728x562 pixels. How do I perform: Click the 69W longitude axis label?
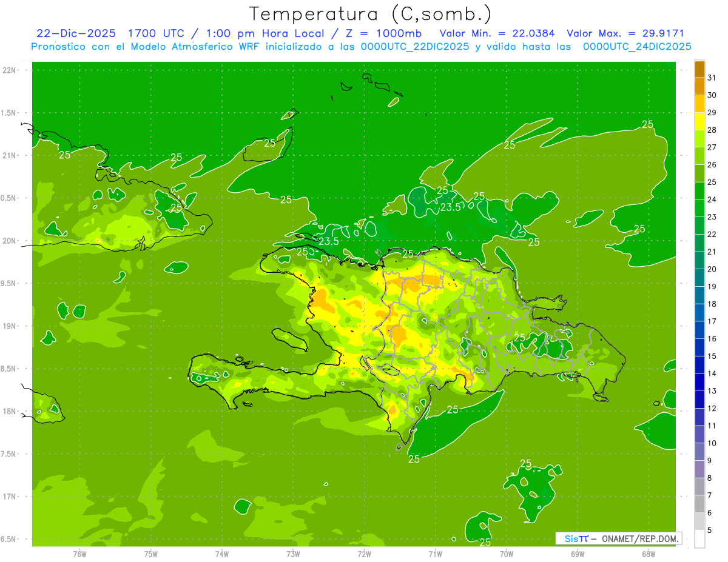578,554
